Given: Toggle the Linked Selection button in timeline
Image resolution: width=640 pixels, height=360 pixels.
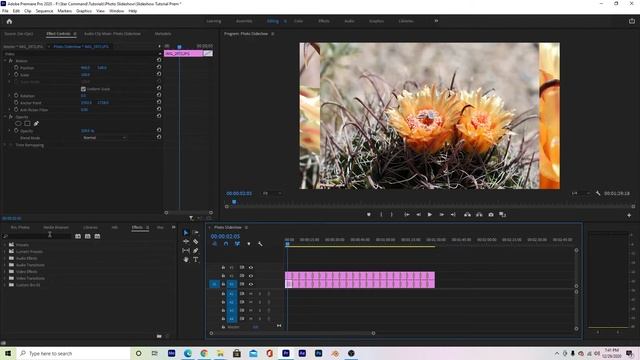Looking at the screenshot, I should click(x=237, y=244).
